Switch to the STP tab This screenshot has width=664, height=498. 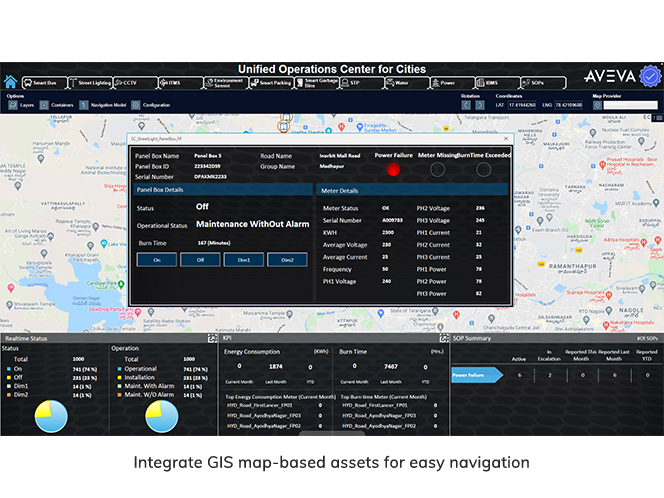(x=362, y=83)
